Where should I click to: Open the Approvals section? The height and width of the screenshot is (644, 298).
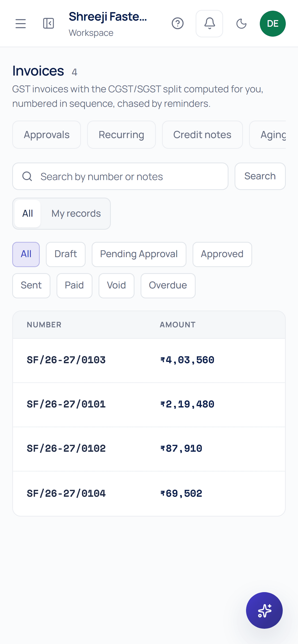click(47, 135)
